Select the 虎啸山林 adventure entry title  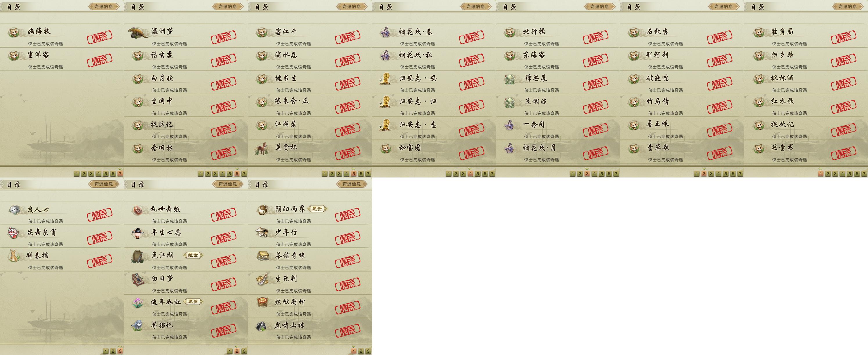(x=290, y=325)
